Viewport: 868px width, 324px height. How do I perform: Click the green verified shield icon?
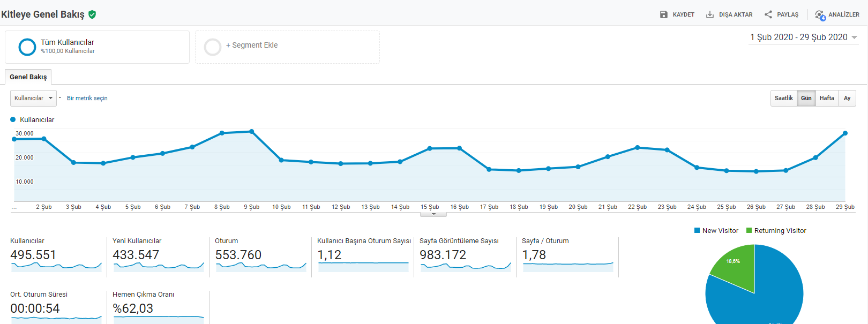tap(92, 14)
